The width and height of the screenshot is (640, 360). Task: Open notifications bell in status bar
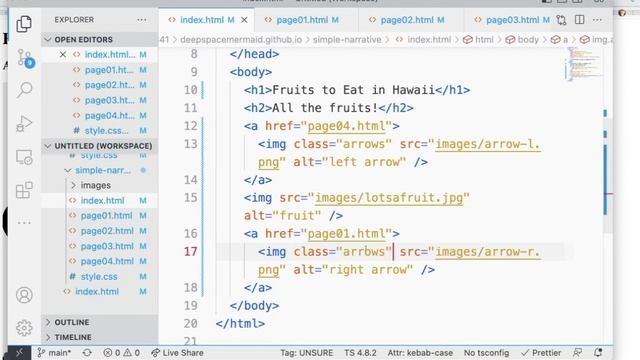click(x=598, y=353)
